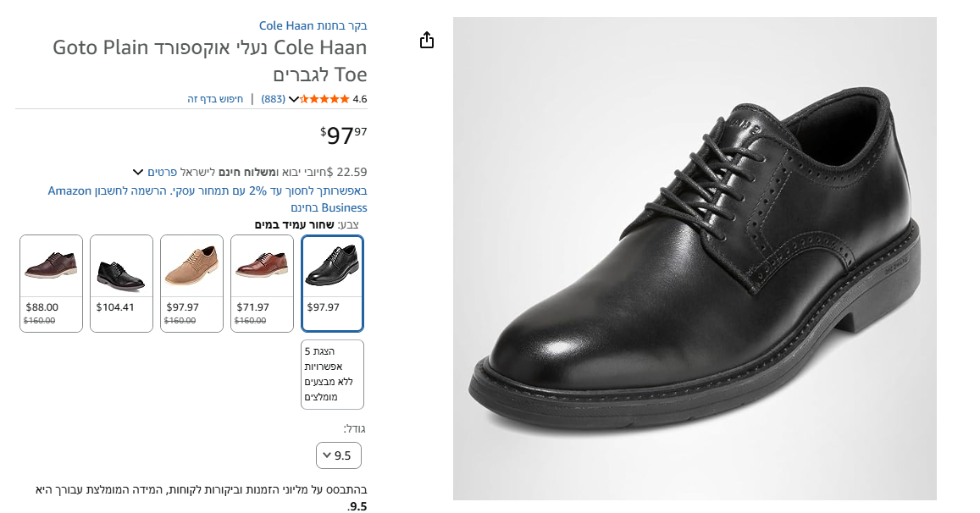Open the rating breakdown chevron beside the stars

(294, 99)
